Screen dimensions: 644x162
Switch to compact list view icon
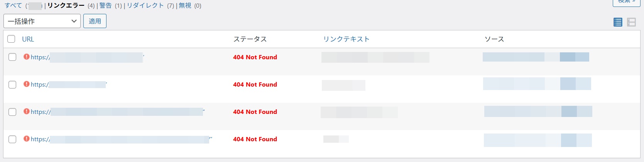[618, 22]
